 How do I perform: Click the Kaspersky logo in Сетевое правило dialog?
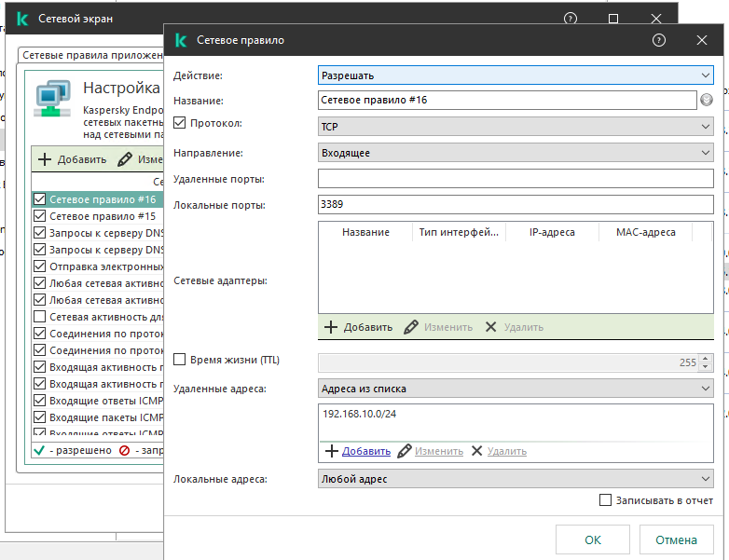point(180,41)
